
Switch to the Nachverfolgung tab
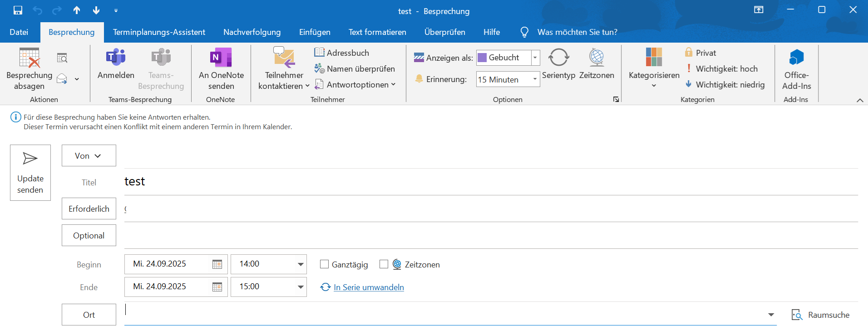252,32
